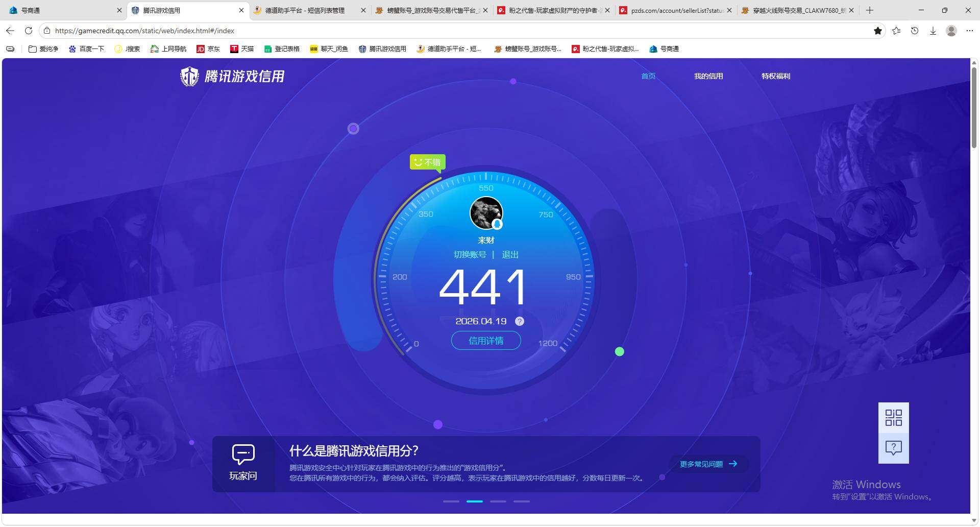Open the 特权福利 section

pos(775,76)
